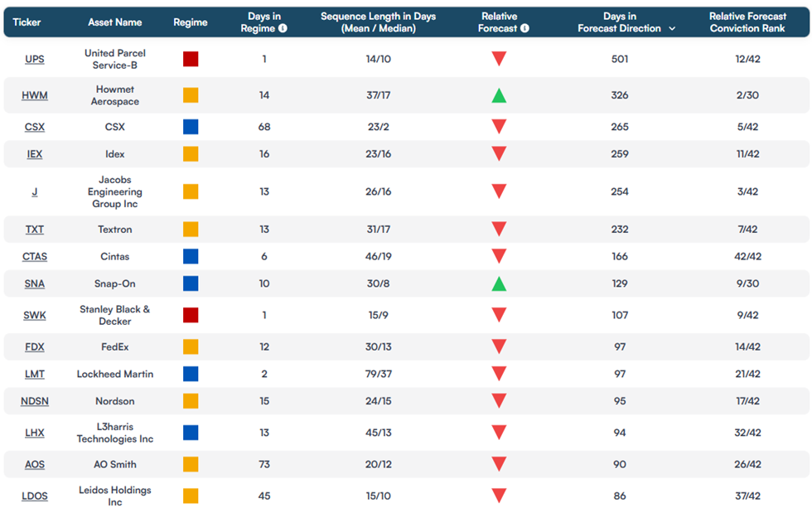Click the green up arrow in Snap-On row
Screen dimensions: 812x513
499,283
